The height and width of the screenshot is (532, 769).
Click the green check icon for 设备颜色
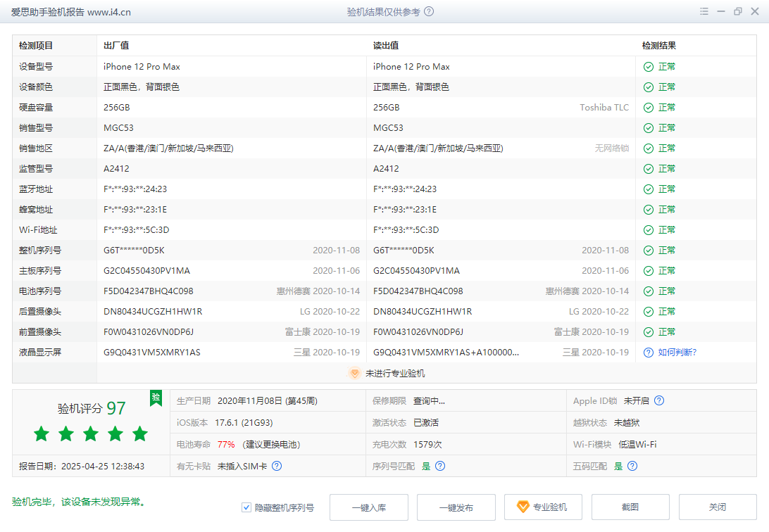coord(649,87)
